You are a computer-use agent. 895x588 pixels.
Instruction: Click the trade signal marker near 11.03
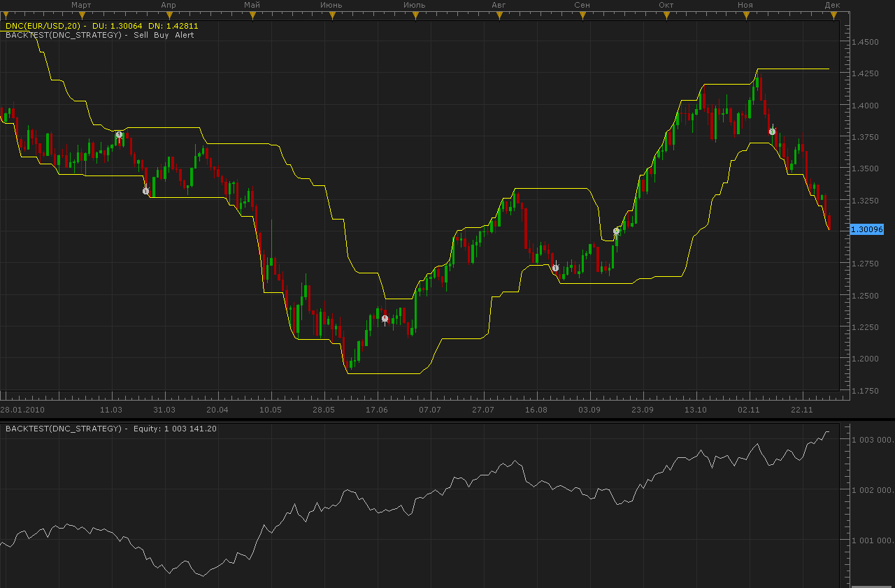point(120,135)
